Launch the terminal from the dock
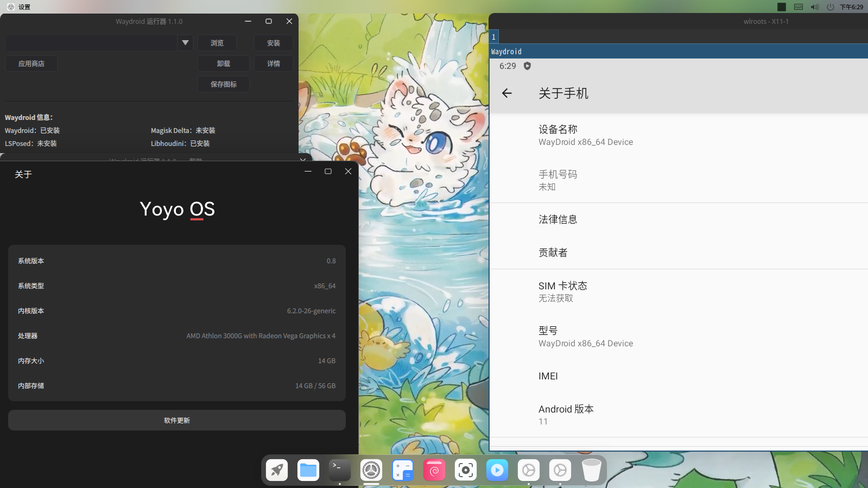Image resolution: width=868 pixels, height=488 pixels. (x=340, y=470)
